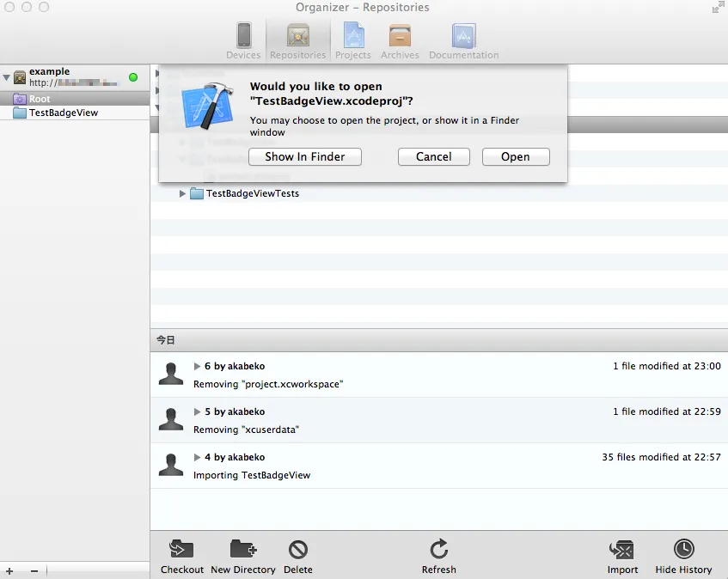
Task: Click Show In Finder button
Action: 304,156
